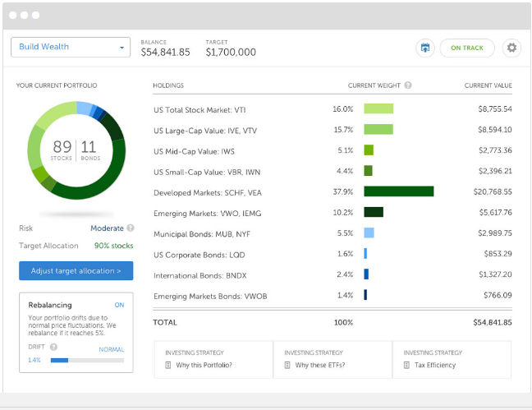Screen dimensions: 532x410
Task: Select US Large-Cap Value: IVE, VTV row
Action: [x=332, y=130]
